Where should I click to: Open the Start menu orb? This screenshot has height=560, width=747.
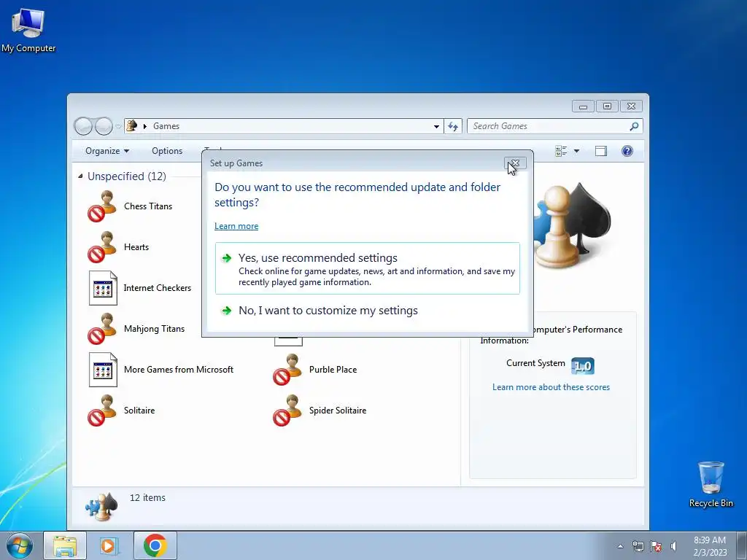[x=20, y=545]
